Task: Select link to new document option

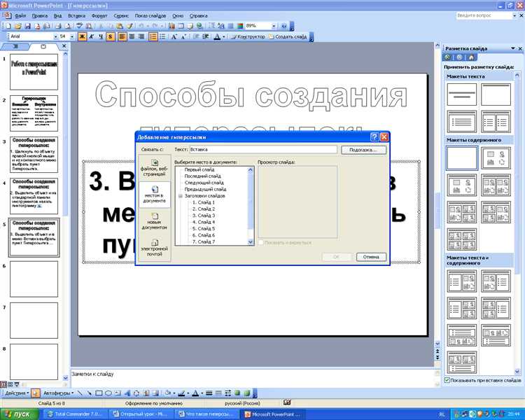Action: click(155, 221)
